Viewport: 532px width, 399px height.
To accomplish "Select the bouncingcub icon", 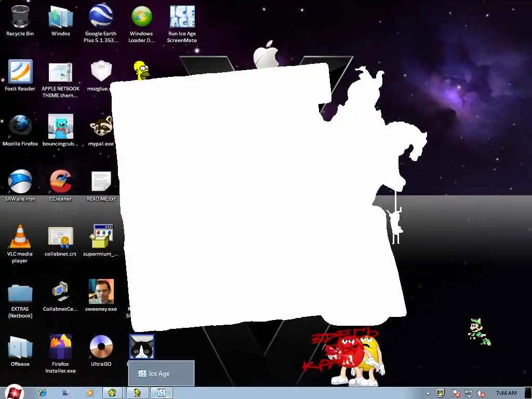I will click(60, 130).
